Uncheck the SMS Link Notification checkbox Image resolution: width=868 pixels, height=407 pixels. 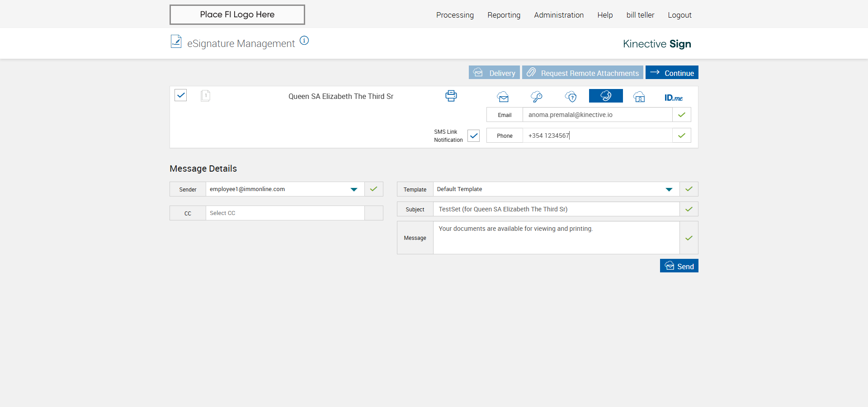473,136
